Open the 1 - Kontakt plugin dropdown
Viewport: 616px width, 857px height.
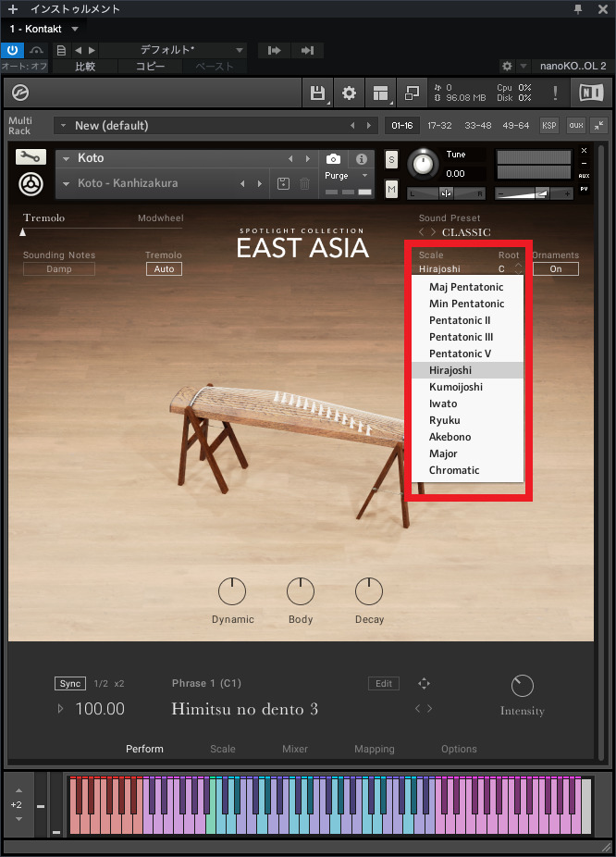(x=75, y=29)
